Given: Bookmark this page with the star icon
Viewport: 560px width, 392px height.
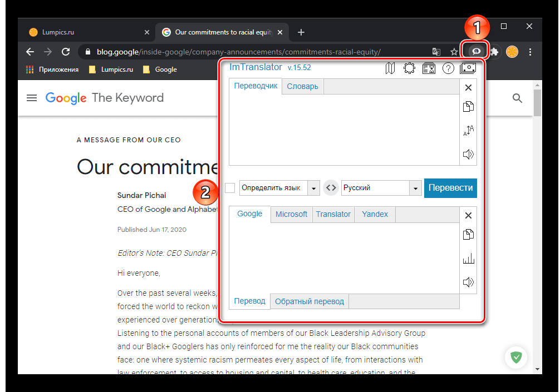Looking at the screenshot, I should pyautogui.click(x=454, y=52).
